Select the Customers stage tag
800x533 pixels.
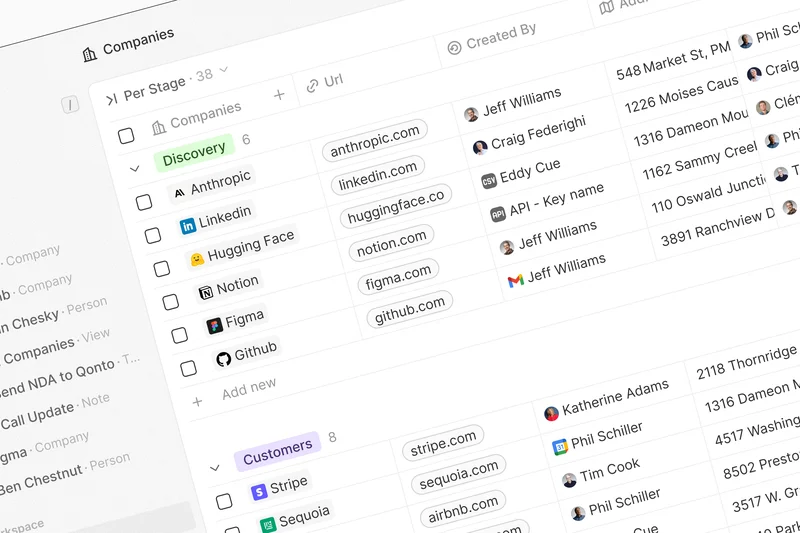[x=277, y=451]
